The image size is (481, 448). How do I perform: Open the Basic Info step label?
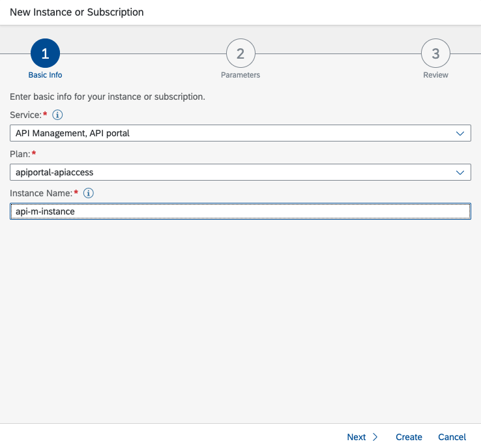point(45,75)
